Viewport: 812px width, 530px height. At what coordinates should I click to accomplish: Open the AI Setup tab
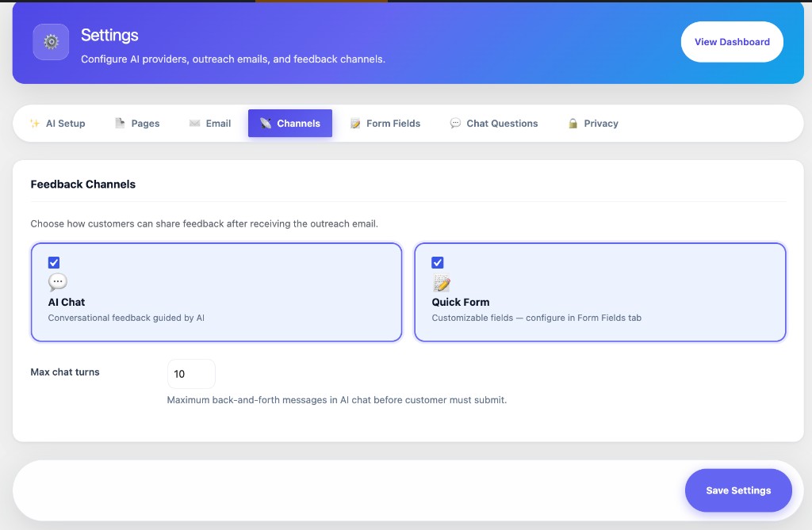tap(57, 123)
